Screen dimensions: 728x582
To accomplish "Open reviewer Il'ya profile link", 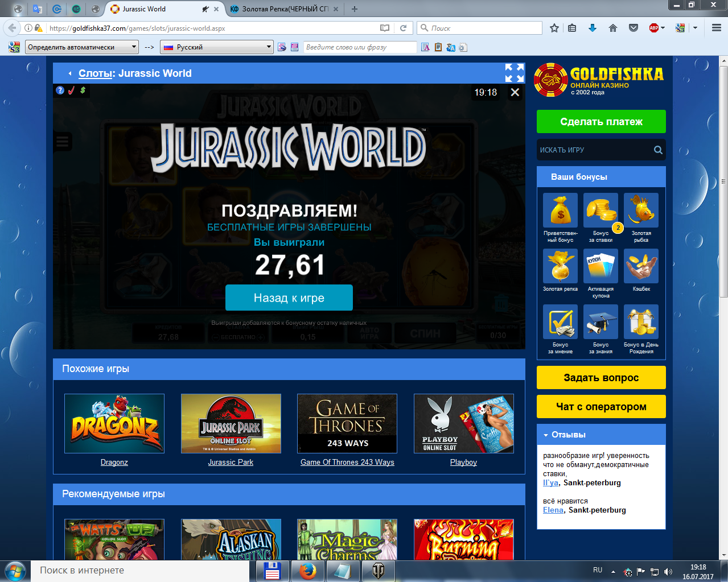I will 550,482.
